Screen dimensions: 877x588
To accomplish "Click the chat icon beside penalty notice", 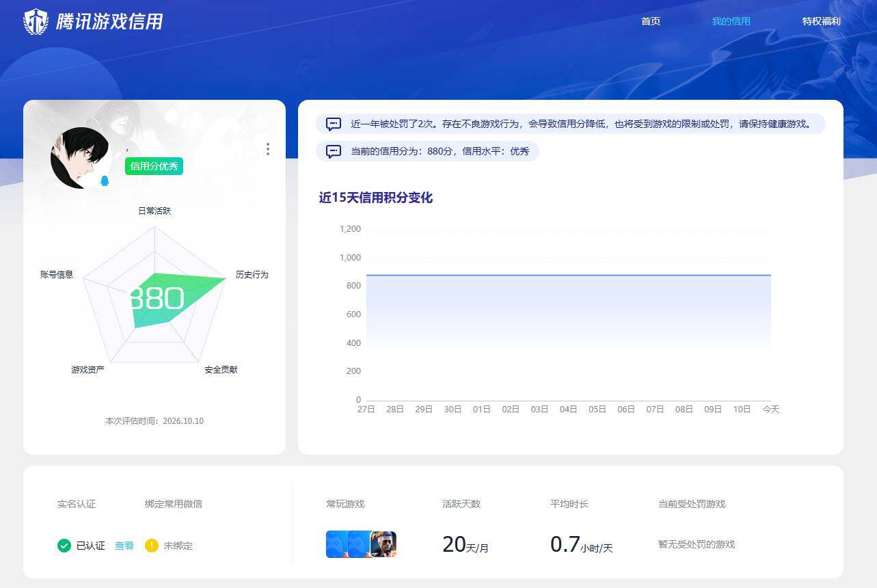I will click(x=334, y=124).
